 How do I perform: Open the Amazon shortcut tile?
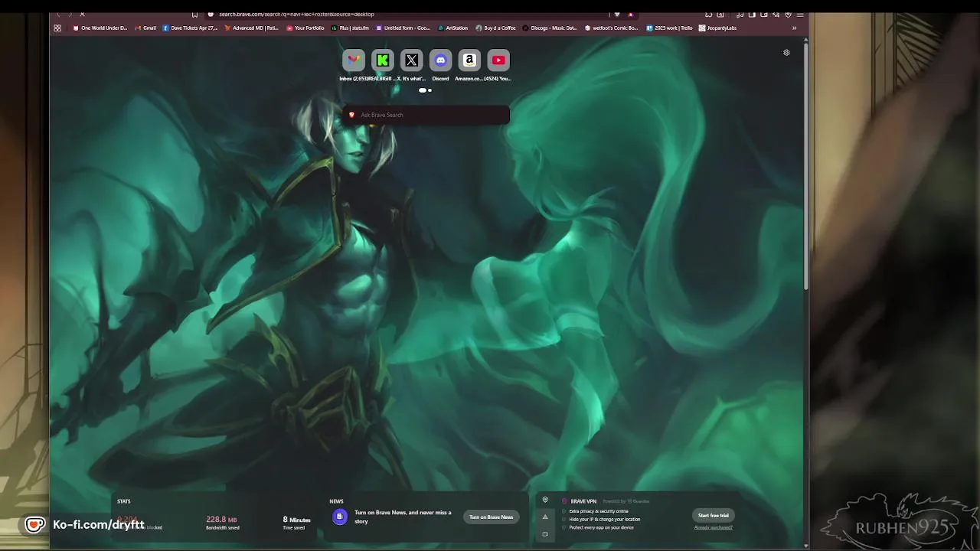[469, 60]
